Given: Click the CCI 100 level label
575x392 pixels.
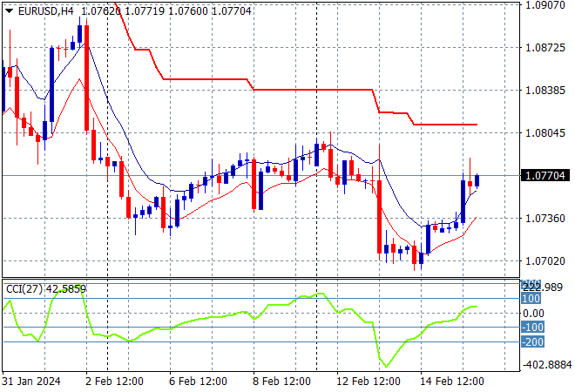Looking at the screenshot, I should click(x=531, y=299).
